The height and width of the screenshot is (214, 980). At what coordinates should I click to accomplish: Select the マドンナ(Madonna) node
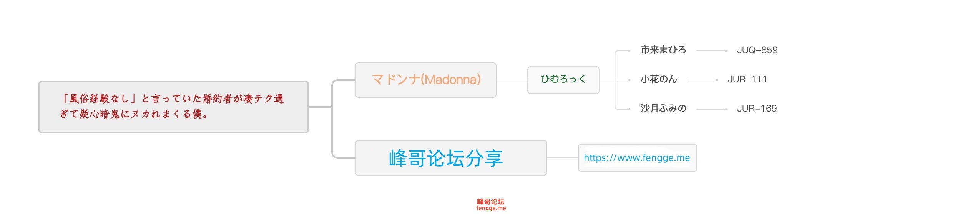tap(426, 80)
